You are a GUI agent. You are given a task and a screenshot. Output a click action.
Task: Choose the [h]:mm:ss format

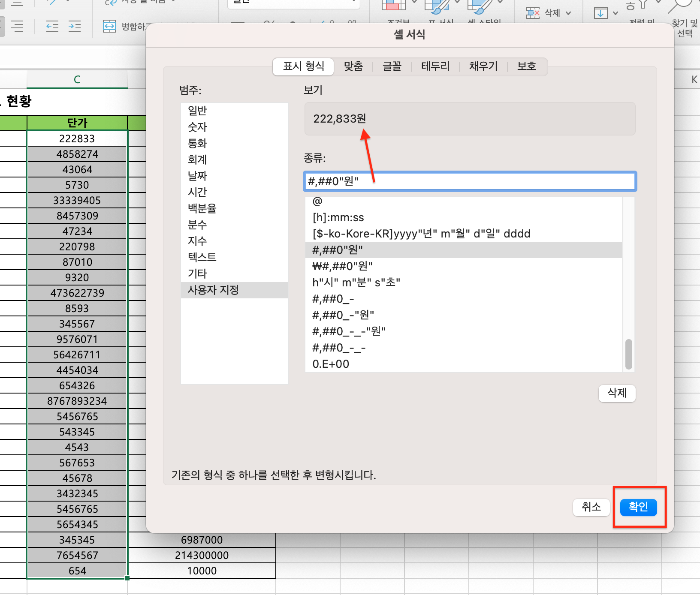pyautogui.click(x=464, y=218)
